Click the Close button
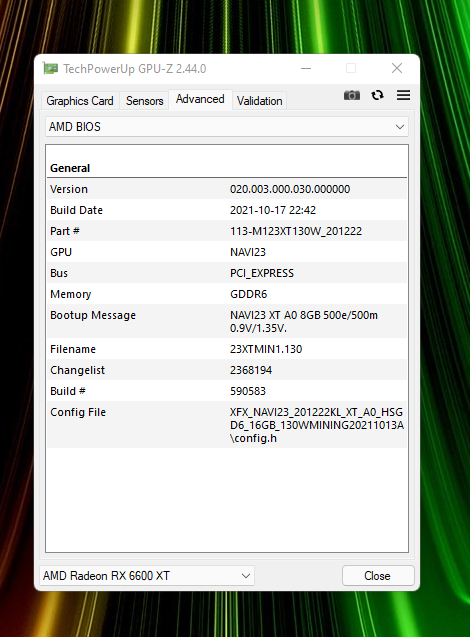This screenshot has height=637, width=470. pos(378,576)
